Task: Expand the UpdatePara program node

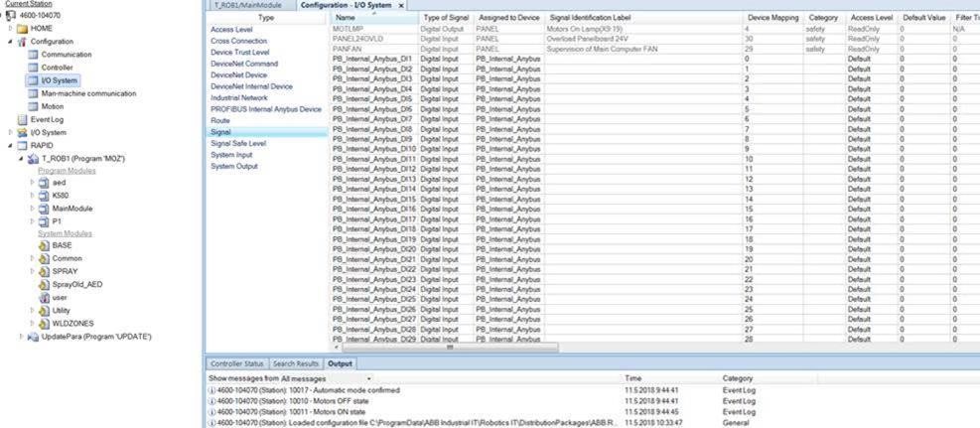Action: coord(22,337)
